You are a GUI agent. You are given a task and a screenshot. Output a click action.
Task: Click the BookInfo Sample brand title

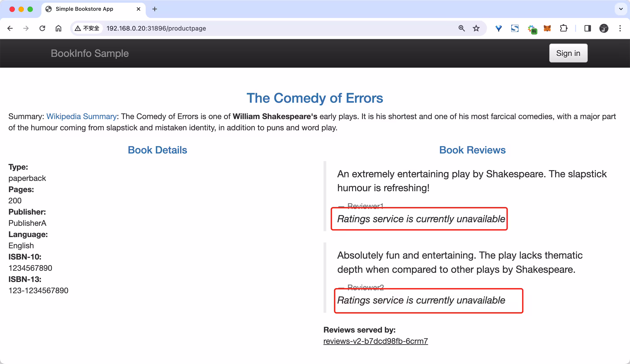pos(90,53)
